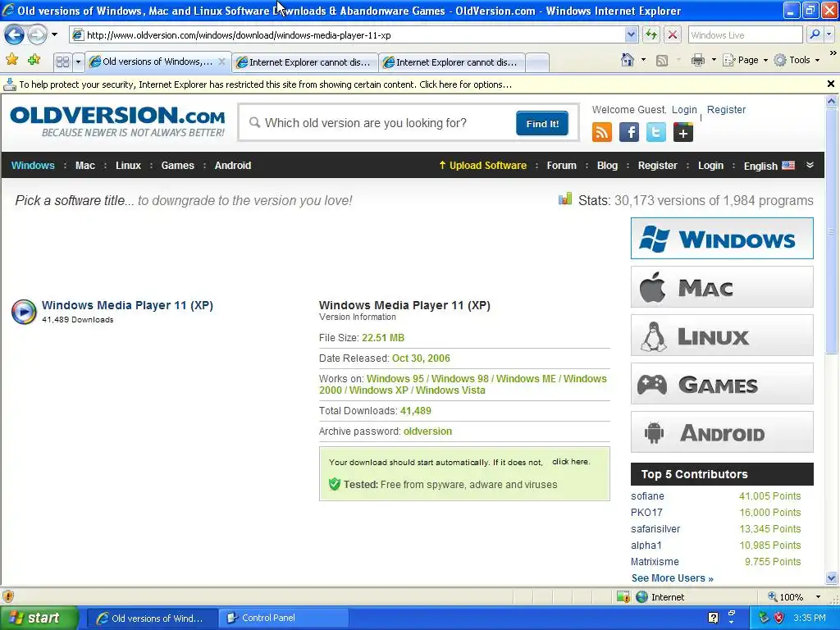Click the orange RSS icon on the site
840x630 pixels.
click(601, 132)
